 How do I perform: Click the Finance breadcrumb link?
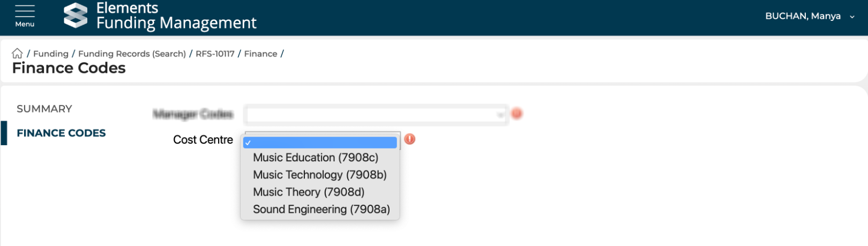pos(260,54)
